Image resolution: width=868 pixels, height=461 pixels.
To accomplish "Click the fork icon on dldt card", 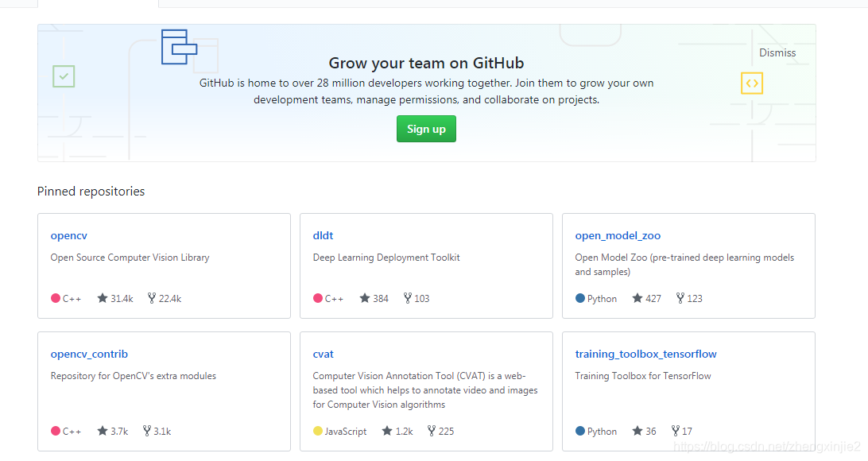I will coord(408,298).
